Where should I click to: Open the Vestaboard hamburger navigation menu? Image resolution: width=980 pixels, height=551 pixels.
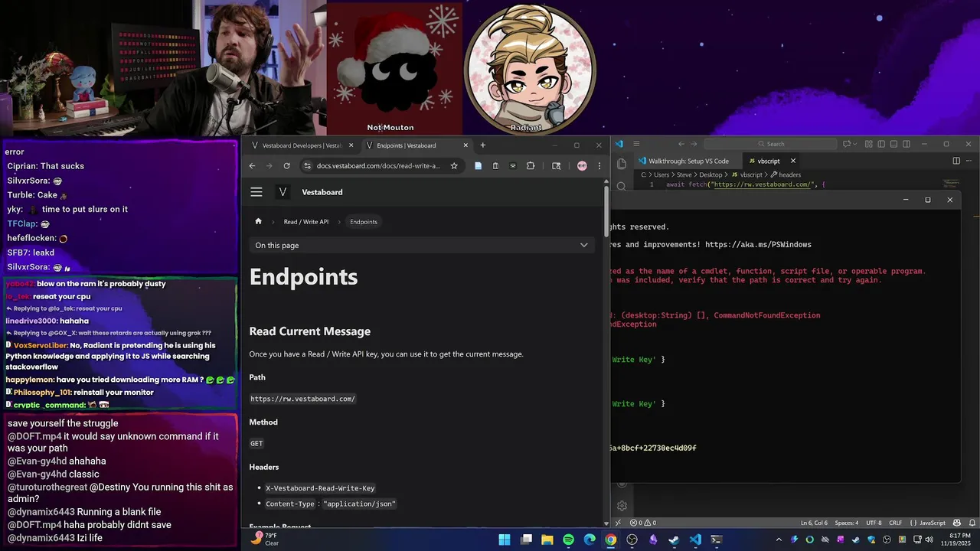[x=256, y=192]
